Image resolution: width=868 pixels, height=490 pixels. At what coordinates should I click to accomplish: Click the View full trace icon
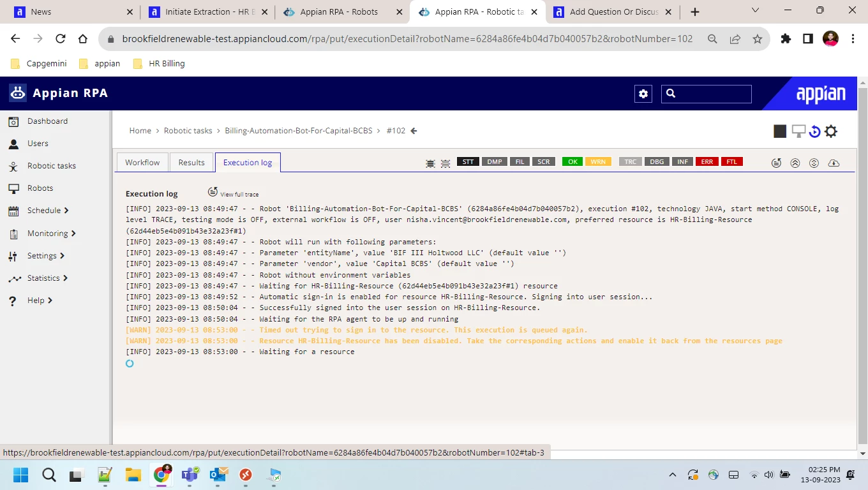point(213,191)
